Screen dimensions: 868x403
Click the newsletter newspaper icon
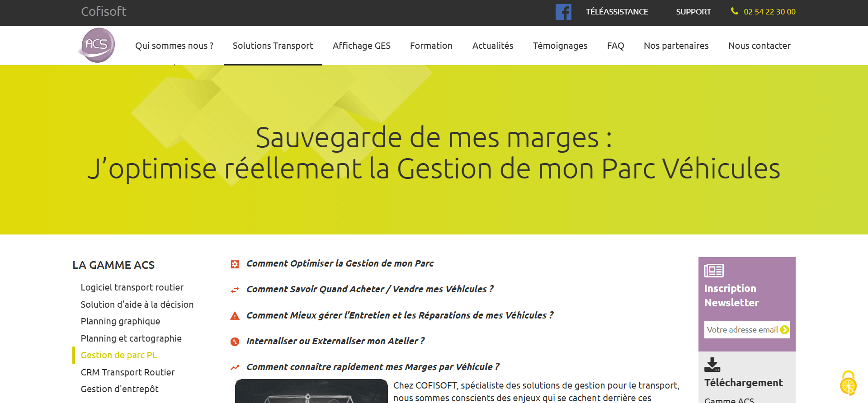714,271
